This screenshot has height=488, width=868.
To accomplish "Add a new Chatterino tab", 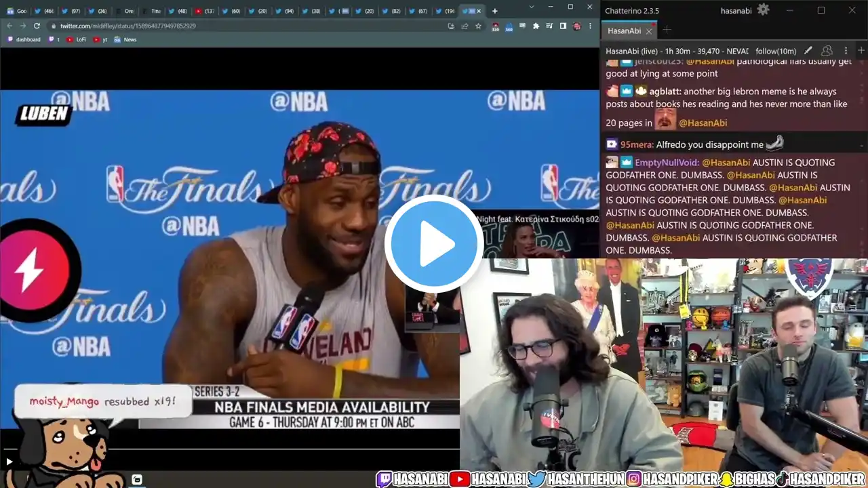I will click(667, 30).
